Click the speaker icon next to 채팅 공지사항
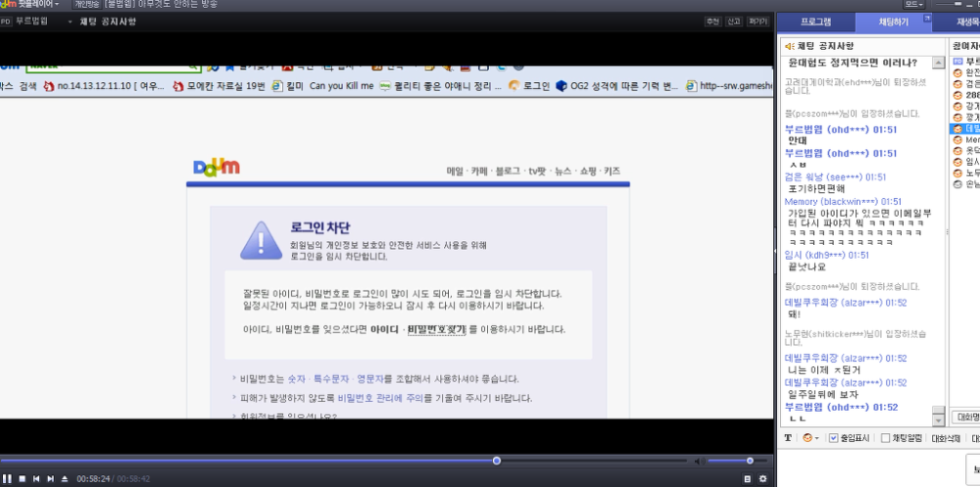This screenshot has height=487, width=980. coord(790,46)
